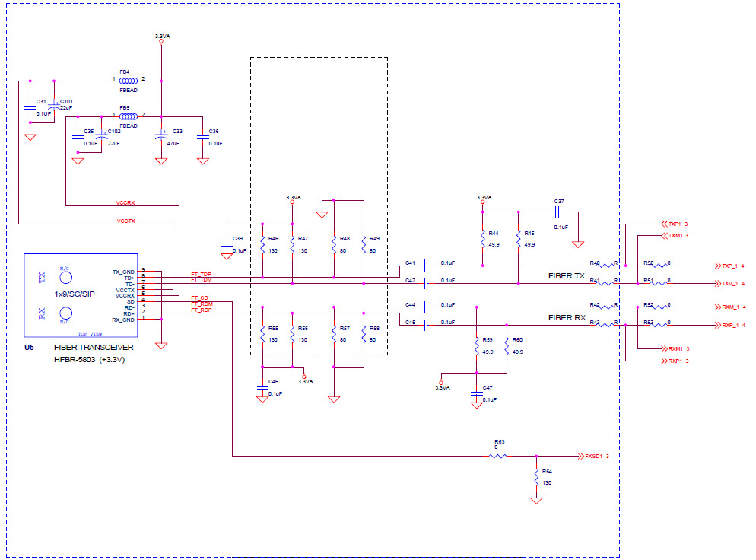This screenshot has width=756, height=560.
Task: Select pin 4 SD on U5
Action: click(146, 301)
